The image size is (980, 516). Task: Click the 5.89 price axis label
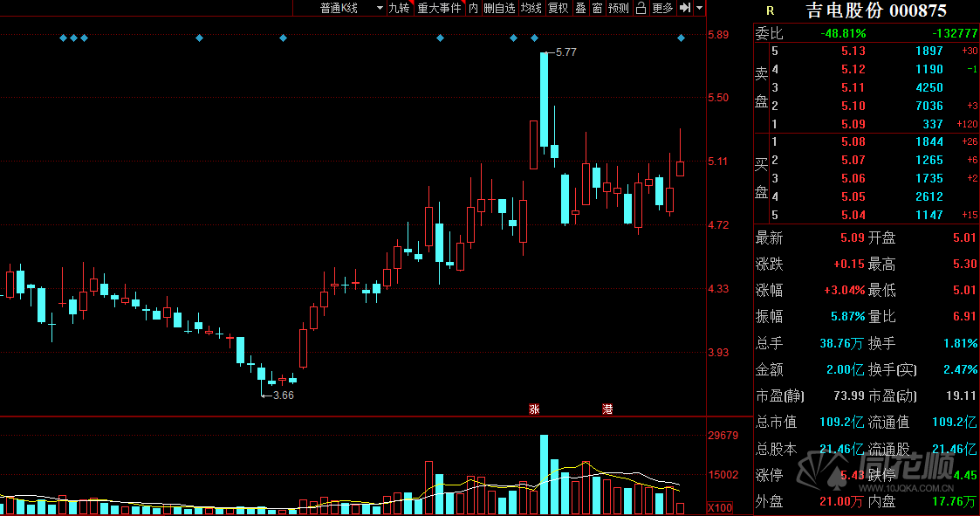(x=718, y=35)
